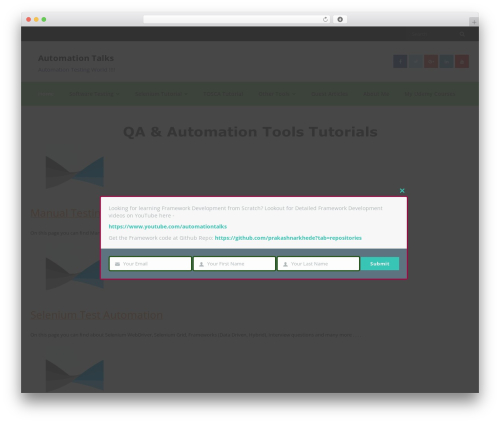Open the Home menu item
This screenshot has height=423, width=500.
(x=46, y=94)
